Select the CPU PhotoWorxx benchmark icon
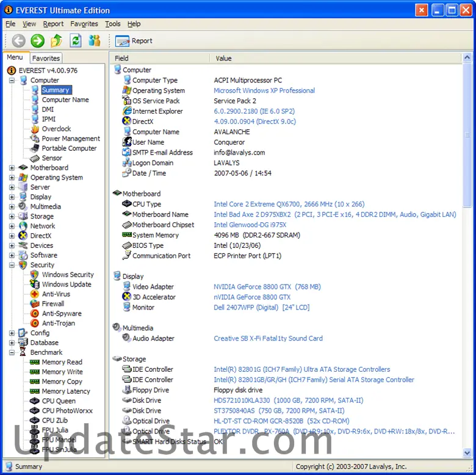 35,411
